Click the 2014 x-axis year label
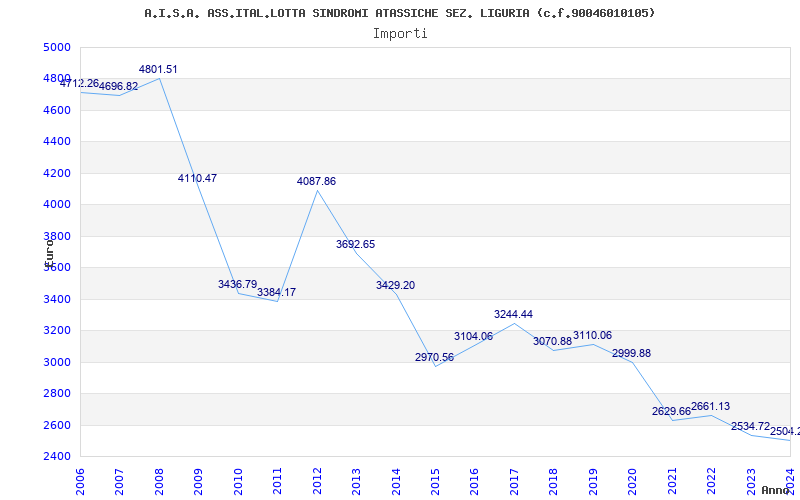 tap(396, 481)
